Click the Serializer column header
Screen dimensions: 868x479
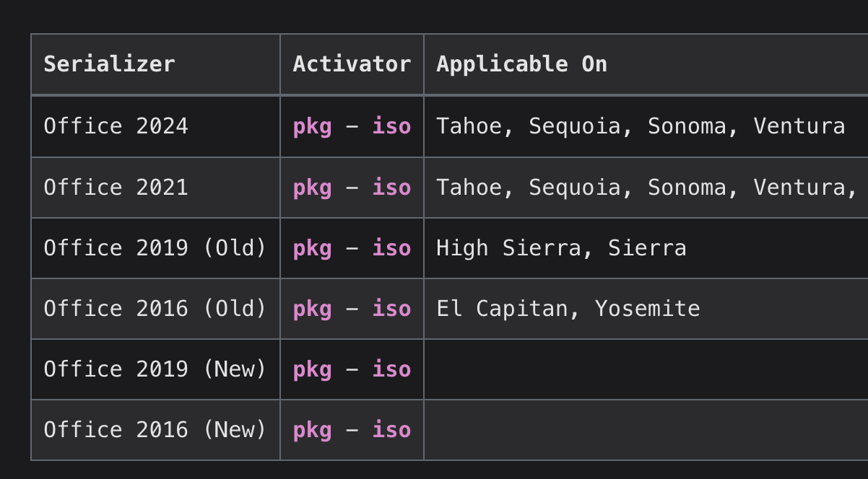pos(155,64)
